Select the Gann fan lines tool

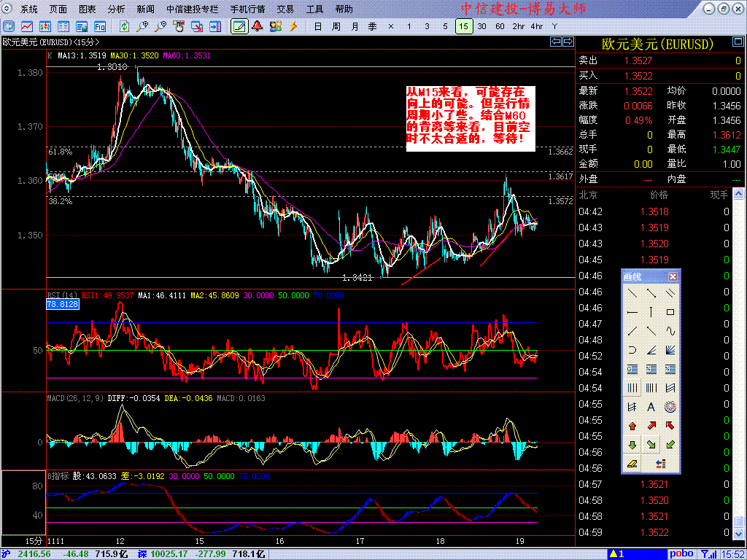click(x=670, y=350)
